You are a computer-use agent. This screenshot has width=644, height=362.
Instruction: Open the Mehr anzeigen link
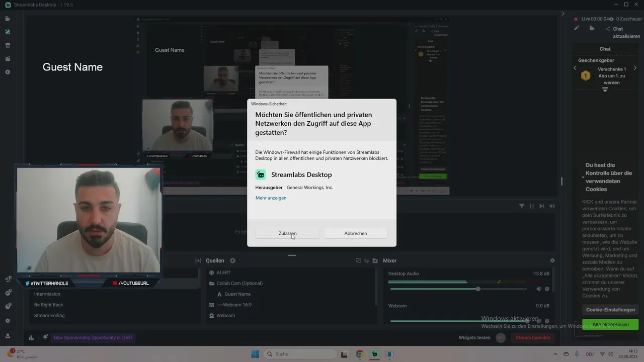coord(271,198)
